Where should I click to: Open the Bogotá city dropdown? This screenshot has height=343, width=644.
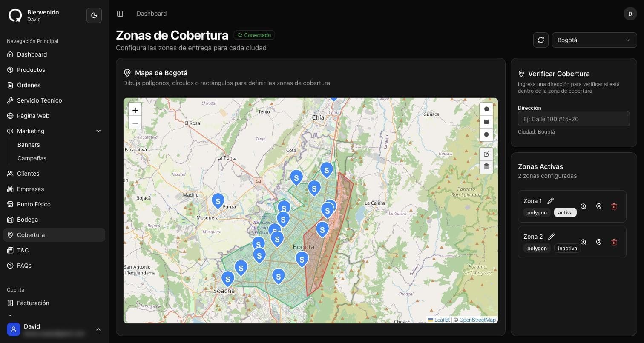pos(594,40)
